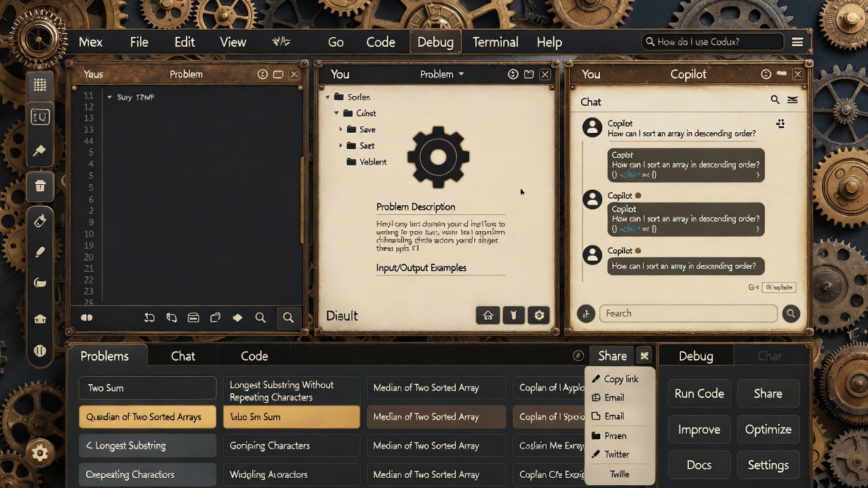Choose Copy link in Share menu

pyautogui.click(x=620, y=379)
